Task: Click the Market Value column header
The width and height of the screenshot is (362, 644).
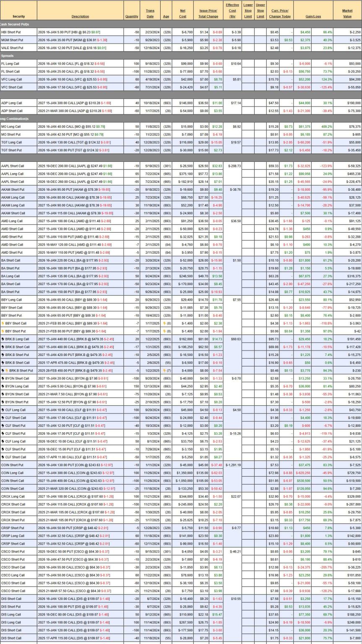Action: [347, 13]
